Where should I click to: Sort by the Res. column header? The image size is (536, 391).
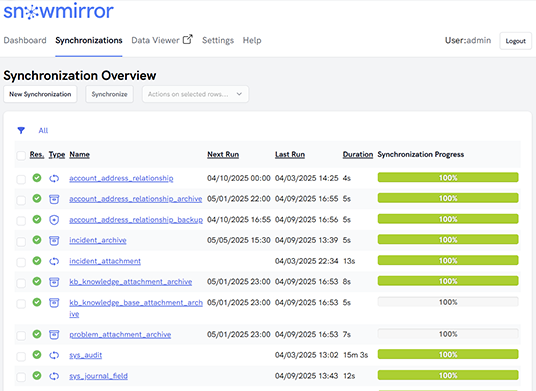point(37,154)
